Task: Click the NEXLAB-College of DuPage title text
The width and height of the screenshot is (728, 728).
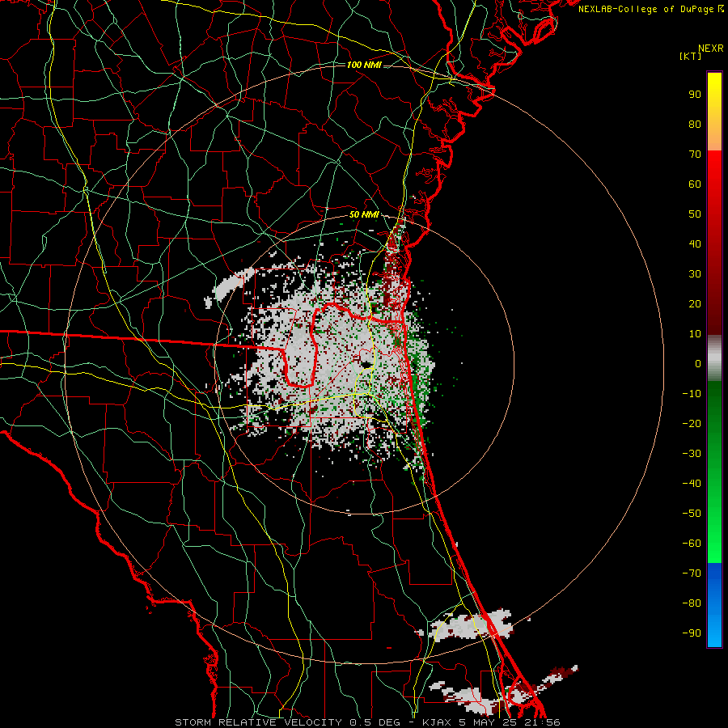Action: pyautogui.click(x=651, y=9)
